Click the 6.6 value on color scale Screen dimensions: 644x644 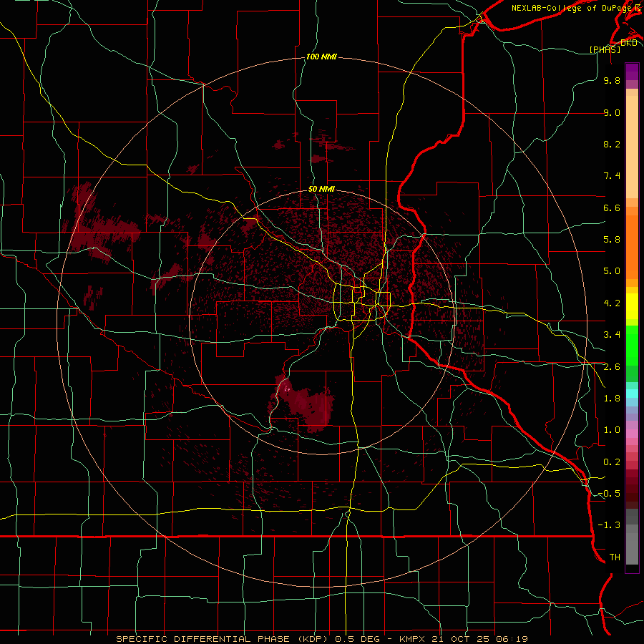pyautogui.click(x=612, y=208)
